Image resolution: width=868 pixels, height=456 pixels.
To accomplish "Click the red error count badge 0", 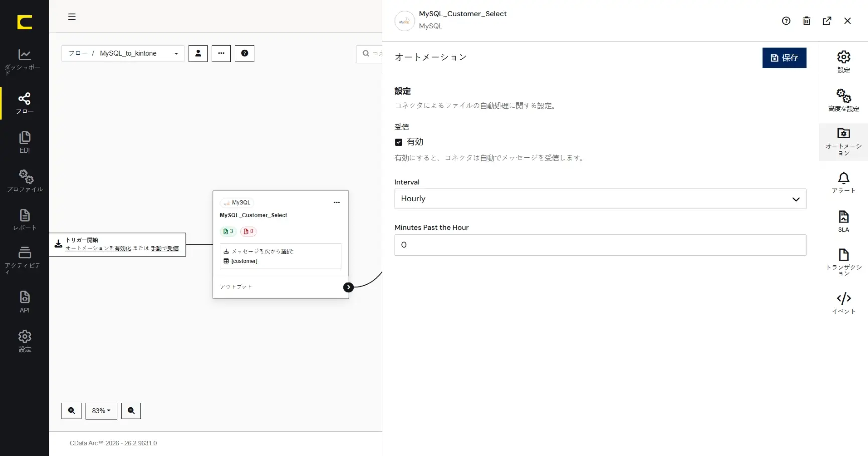I will pos(249,231).
